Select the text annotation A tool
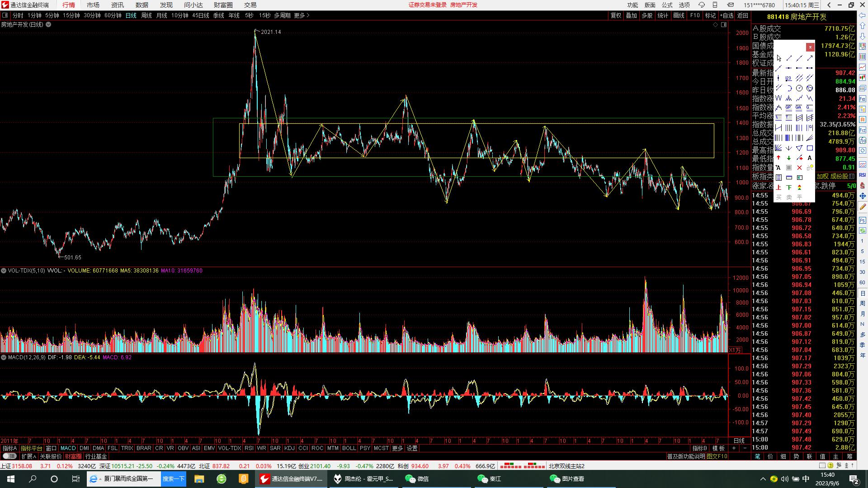The width and height of the screenshot is (868, 488). coord(810,158)
